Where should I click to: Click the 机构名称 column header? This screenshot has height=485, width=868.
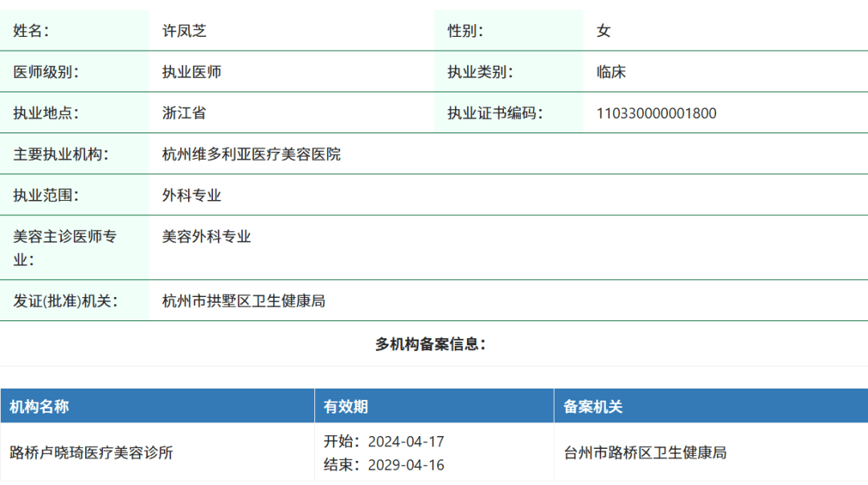pyautogui.click(x=39, y=406)
